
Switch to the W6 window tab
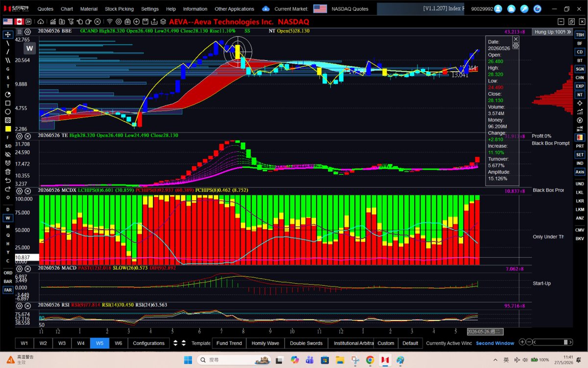tap(118, 343)
